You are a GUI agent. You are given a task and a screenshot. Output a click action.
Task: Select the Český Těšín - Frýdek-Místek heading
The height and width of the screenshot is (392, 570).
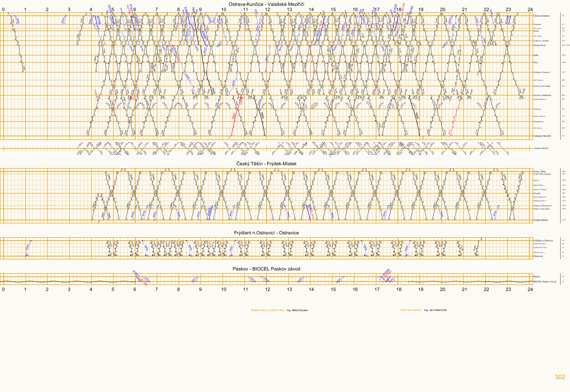[x=266, y=164]
